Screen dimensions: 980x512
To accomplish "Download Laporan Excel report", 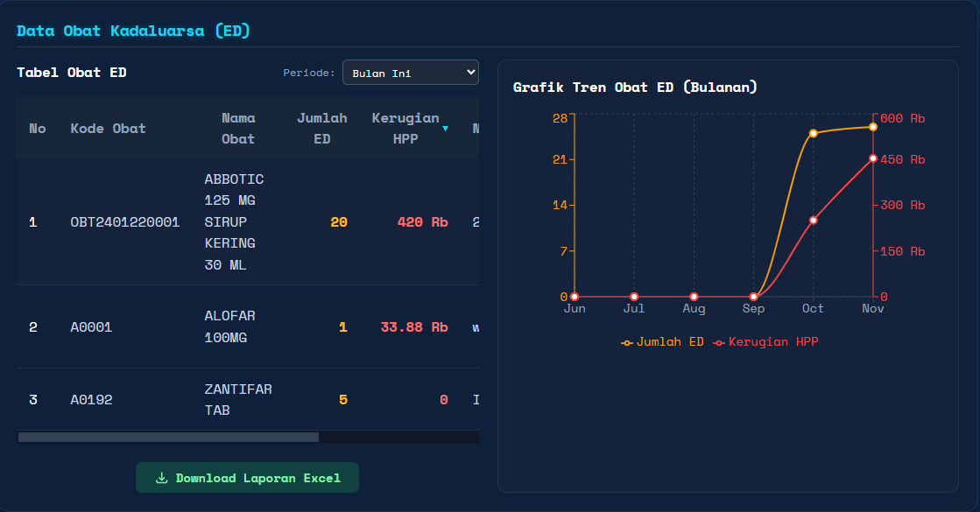I will tap(247, 478).
